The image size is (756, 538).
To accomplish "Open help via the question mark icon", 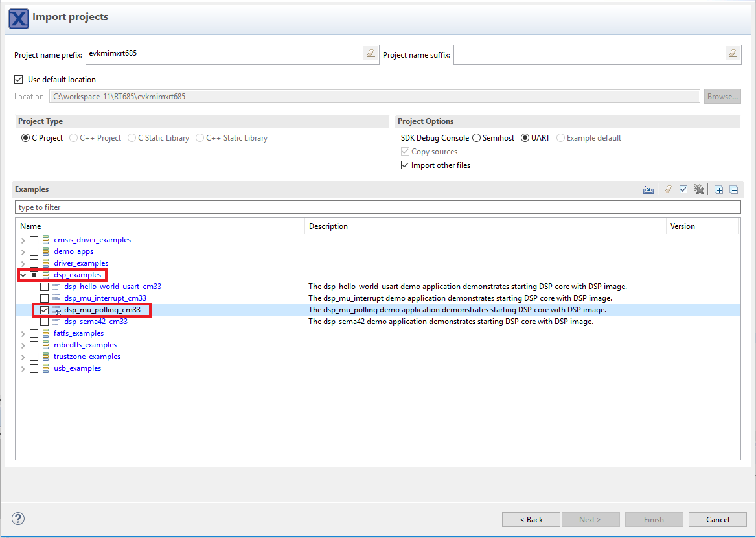I will (18, 519).
